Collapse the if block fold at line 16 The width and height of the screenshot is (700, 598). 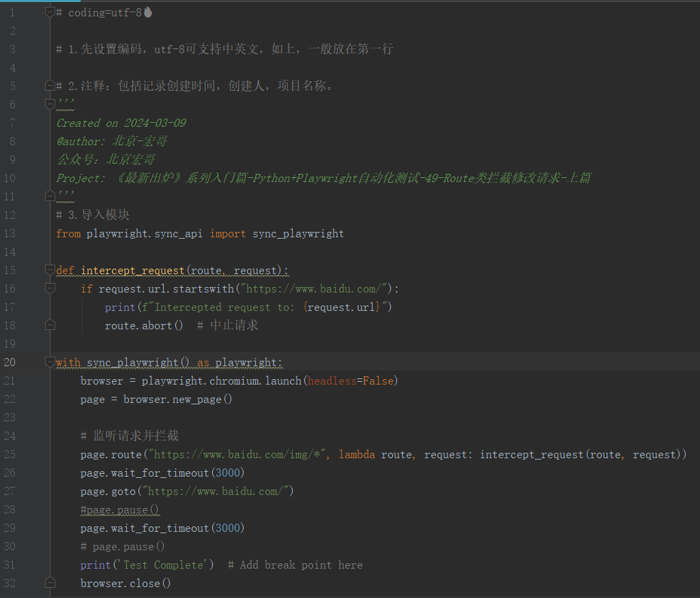pos(49,288)
